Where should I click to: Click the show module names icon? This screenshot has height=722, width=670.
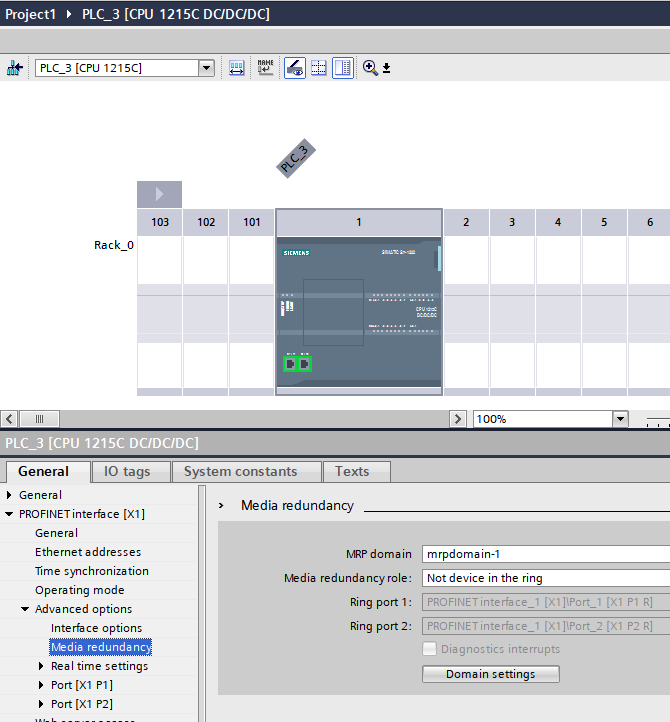coord(265,68)
